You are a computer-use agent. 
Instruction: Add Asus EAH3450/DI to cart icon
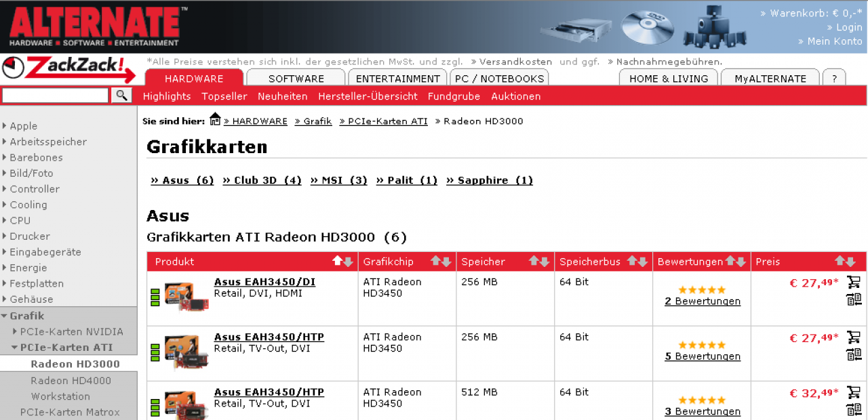pyautogui.click(x=854, y=281)
